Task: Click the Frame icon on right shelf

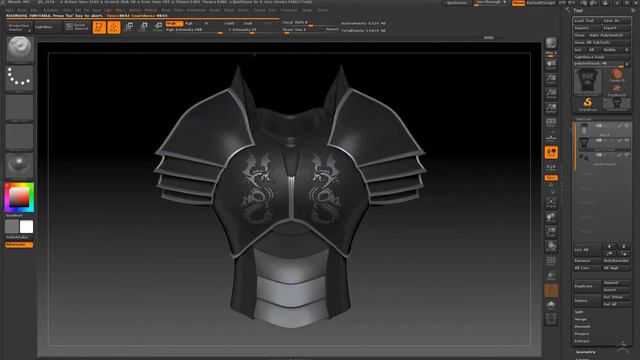Action: [551, 203]
